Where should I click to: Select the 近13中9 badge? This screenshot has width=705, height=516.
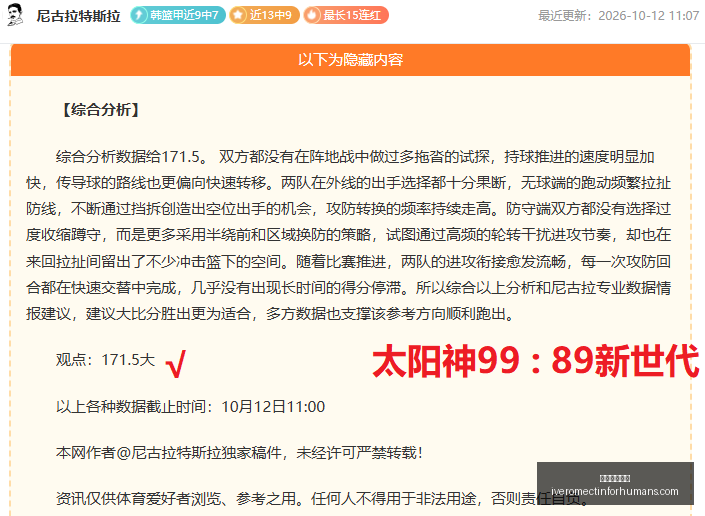point(264,15)
